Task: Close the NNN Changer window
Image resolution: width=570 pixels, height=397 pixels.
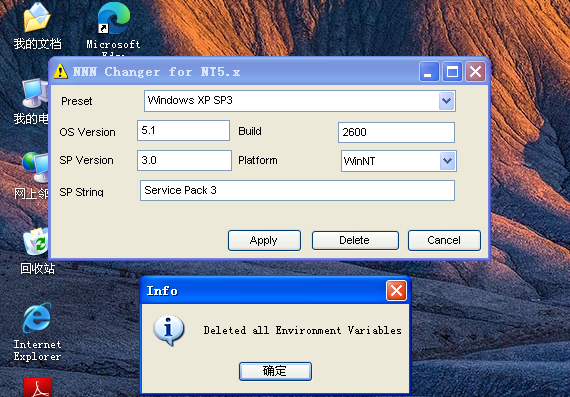Action: 475,71
